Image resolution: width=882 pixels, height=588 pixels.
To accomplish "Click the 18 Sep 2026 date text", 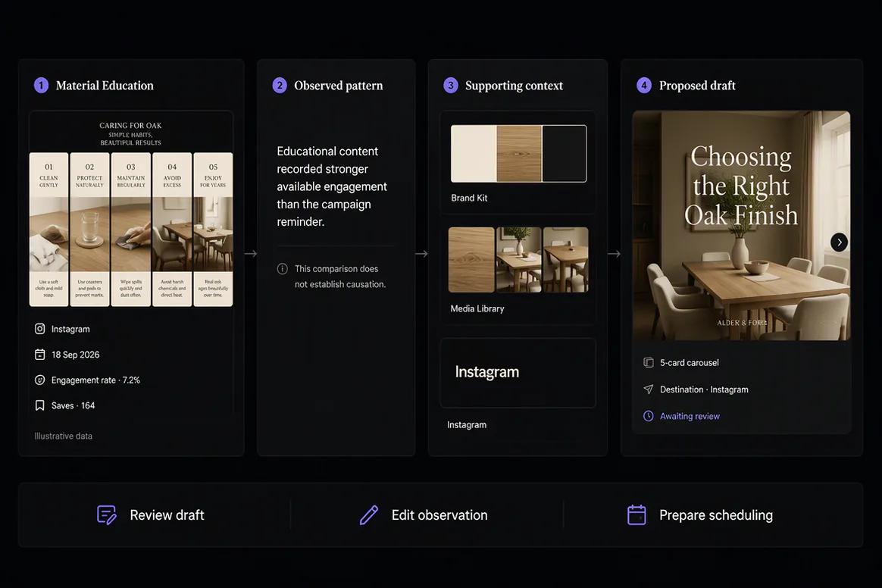I will pos(75,355).
